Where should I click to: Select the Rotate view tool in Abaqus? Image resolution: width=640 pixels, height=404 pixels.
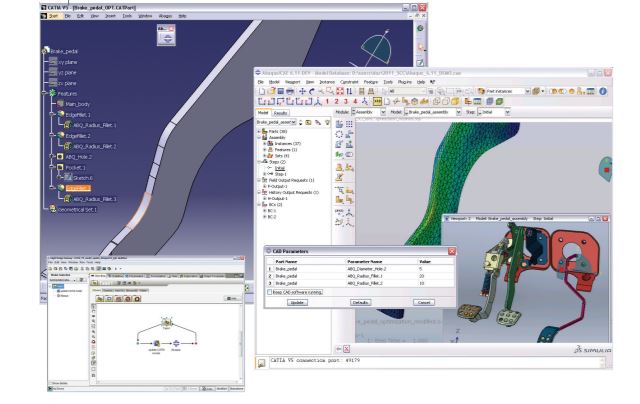click(312, 91)
